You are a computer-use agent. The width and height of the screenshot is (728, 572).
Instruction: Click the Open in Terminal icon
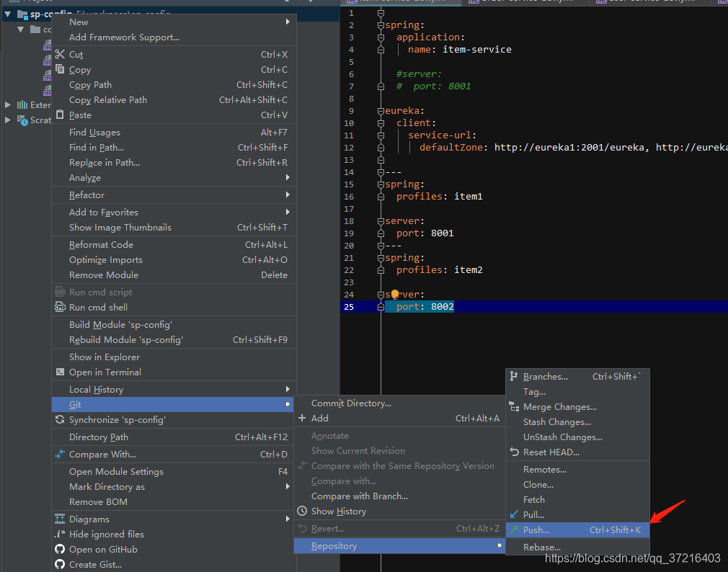[60, 372]
